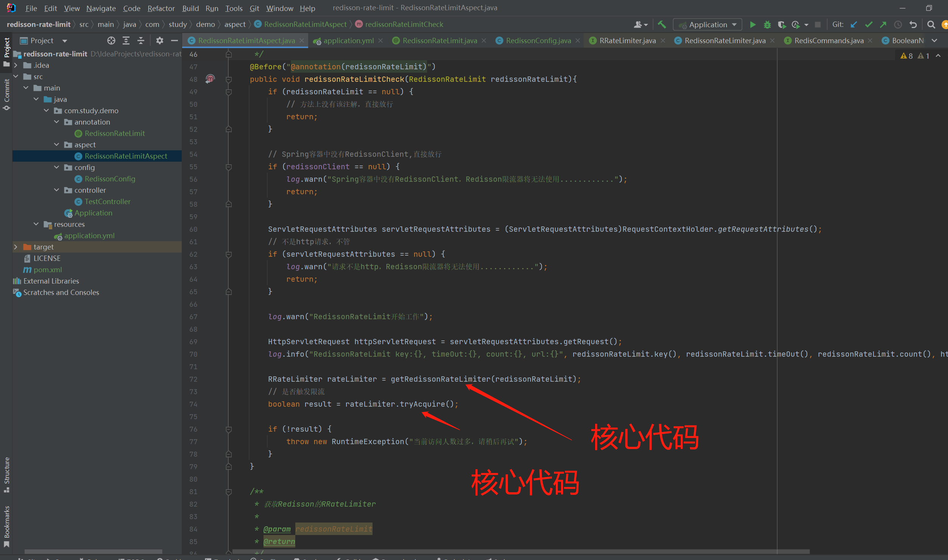Stop the running process

coord(818,25)
